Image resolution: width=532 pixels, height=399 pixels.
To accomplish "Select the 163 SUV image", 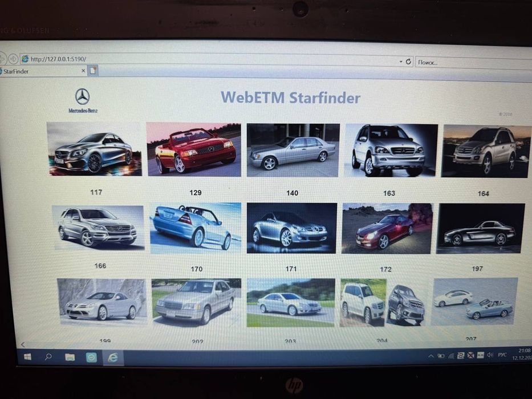I will click(x=391, y=150).
